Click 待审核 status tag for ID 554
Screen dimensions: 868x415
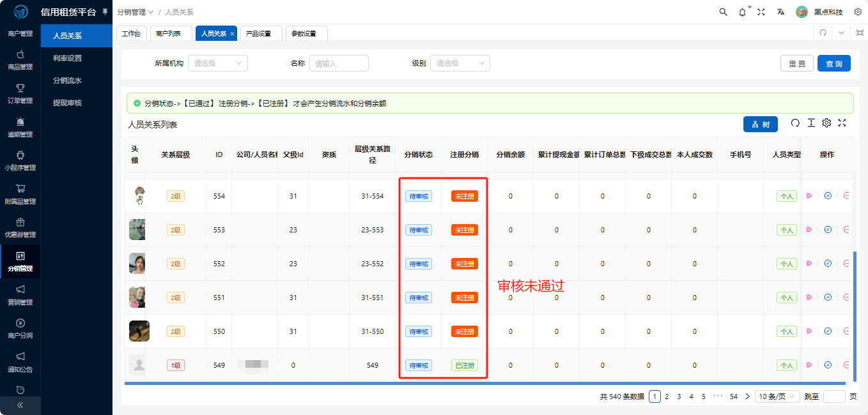point(419,196)
